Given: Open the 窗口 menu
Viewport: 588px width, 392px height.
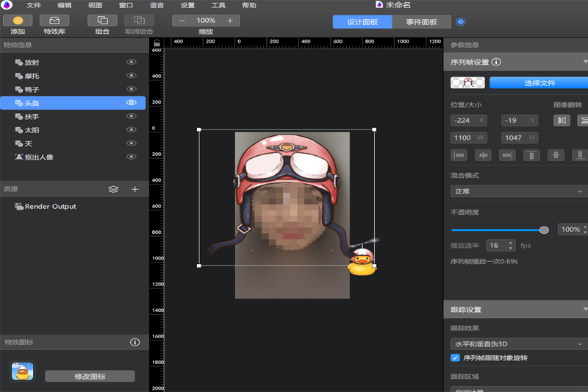Looking at the screenshot, I should (126, 5).
